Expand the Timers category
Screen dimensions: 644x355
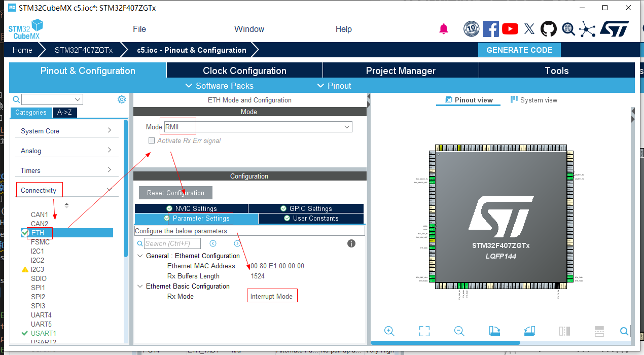click(66, 170)
